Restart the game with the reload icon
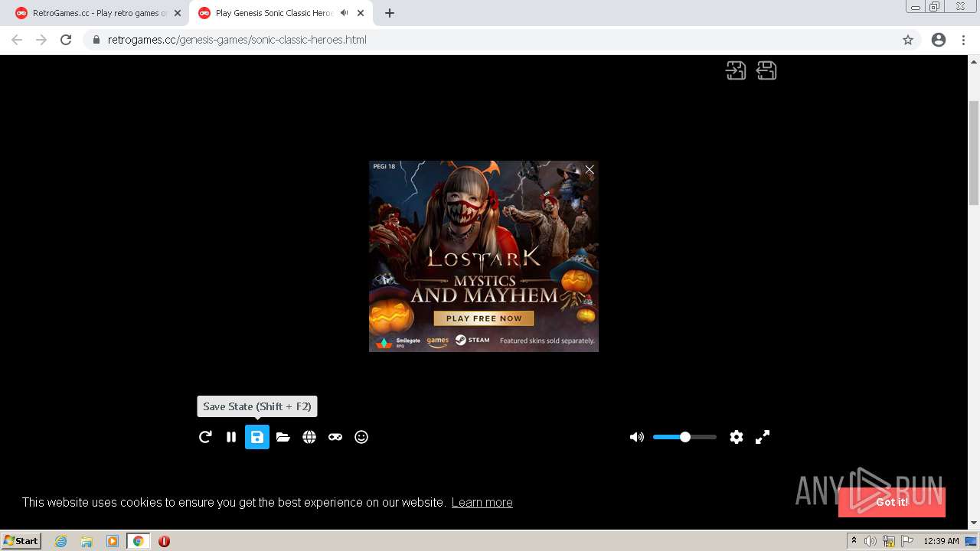 (x=205, y=437)
